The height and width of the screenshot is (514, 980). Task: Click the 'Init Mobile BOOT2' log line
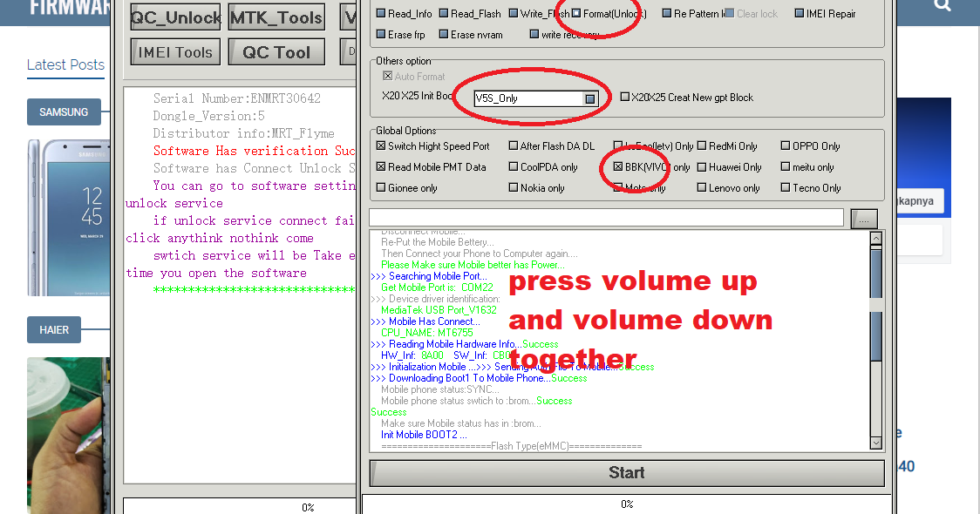click(424, 435)
